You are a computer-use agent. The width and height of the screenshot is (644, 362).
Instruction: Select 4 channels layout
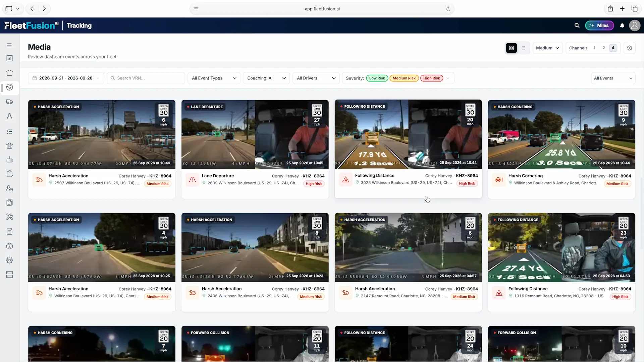point(613,48)
